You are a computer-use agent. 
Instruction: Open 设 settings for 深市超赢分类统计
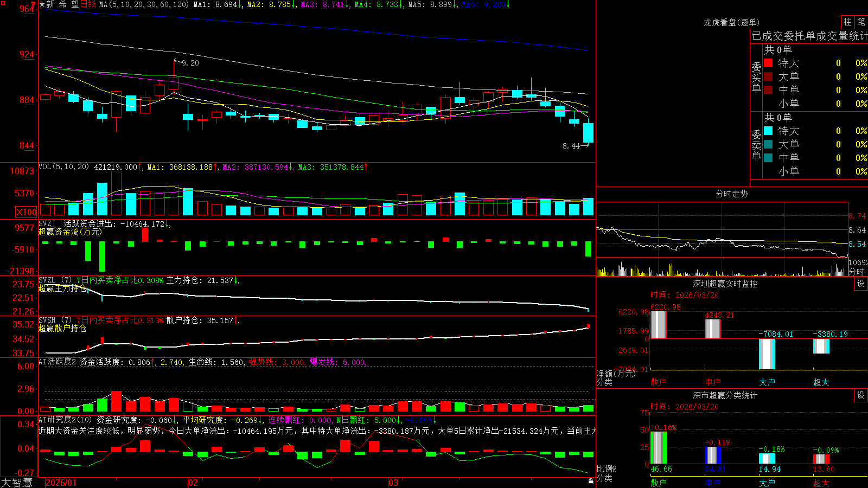tap(861, 395)
